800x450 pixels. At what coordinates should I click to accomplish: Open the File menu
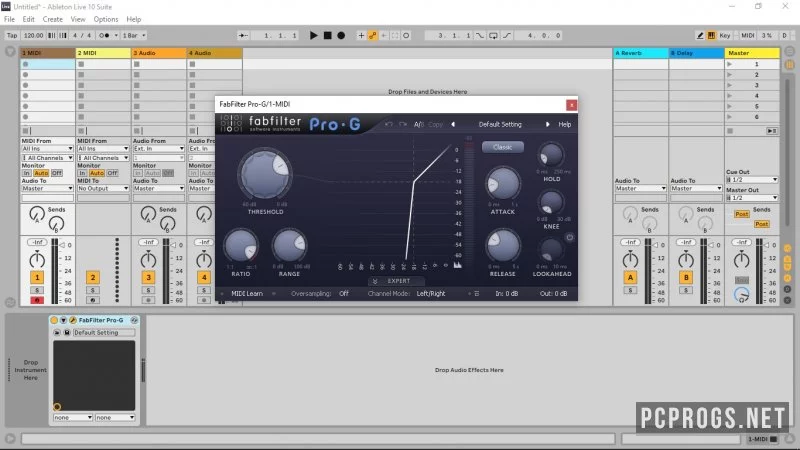[x=9, y=19]
